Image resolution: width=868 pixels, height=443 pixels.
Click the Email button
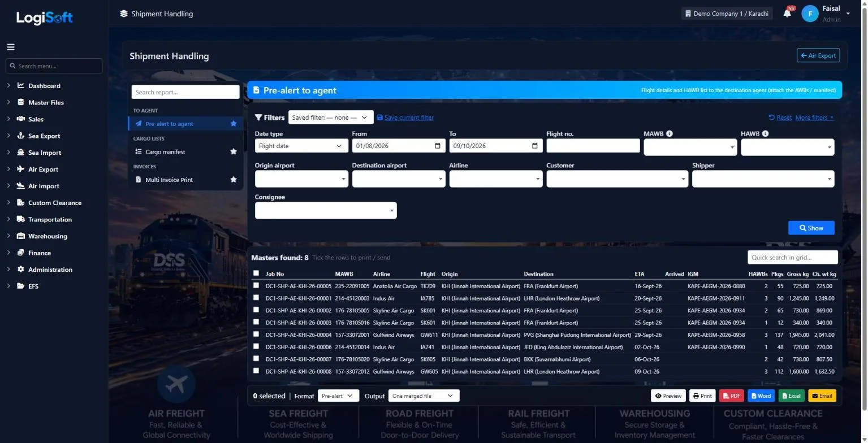click(x=822, y=396)
